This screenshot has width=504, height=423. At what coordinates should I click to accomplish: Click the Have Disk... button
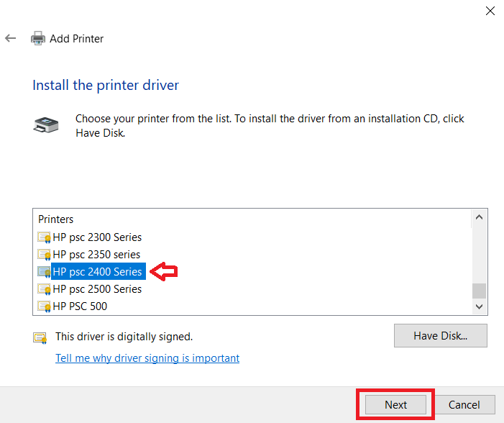440,335
